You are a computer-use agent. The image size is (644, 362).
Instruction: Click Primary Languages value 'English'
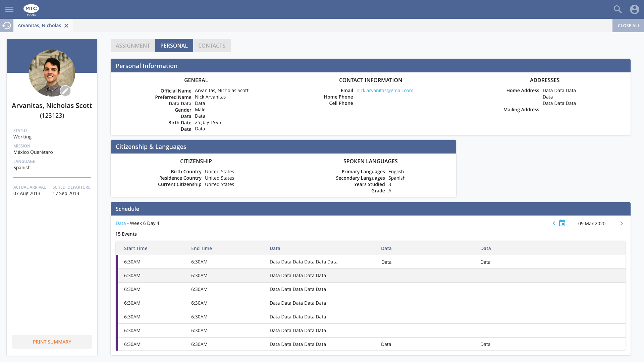[x=396, y=172]
